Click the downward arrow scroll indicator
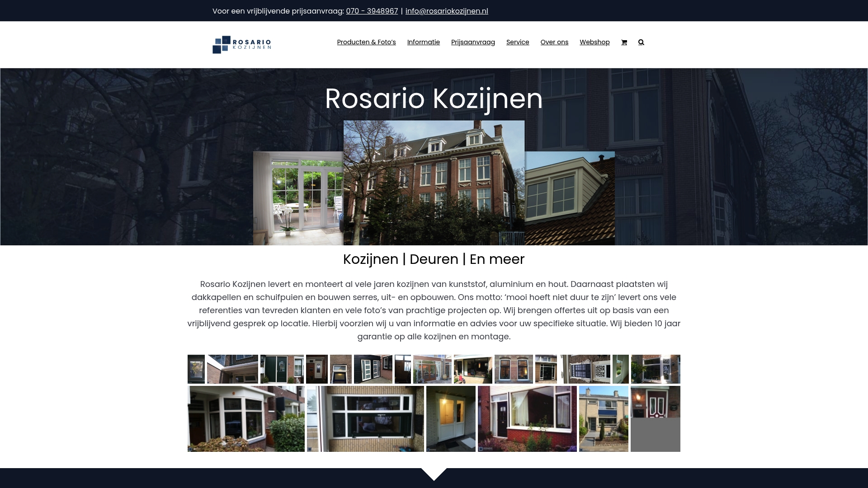Viewport: 868px width, 488px height. pyautogui.click(x=434, y=475)
